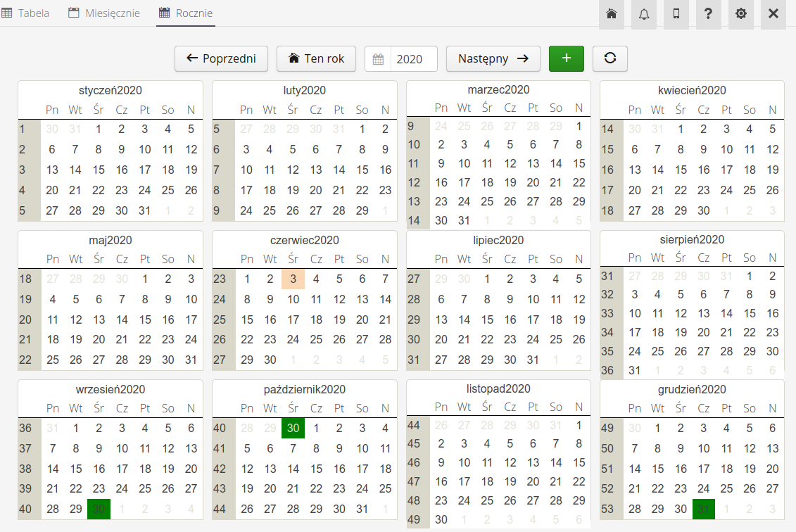This screenshot has width=796, height=532.
Task: Switch to the Miesięcznie tab
Action: (x=104, y=13)
